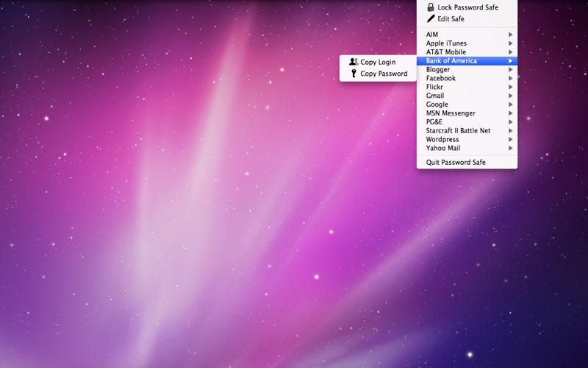This screenshot has width=588, height=368.
Task: Open the AT&T Mobile entry
Action: pyautogui.click(x=446, y=52)
